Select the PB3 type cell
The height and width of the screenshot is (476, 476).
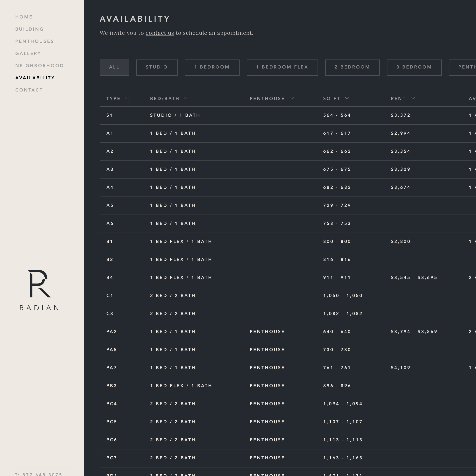(x=112, y=386)
